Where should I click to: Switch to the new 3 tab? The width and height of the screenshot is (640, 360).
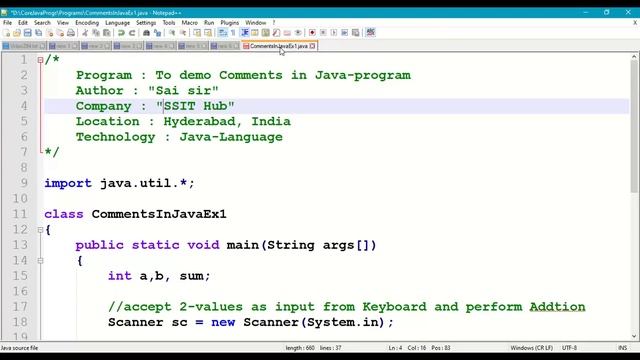tap(128, 46)
